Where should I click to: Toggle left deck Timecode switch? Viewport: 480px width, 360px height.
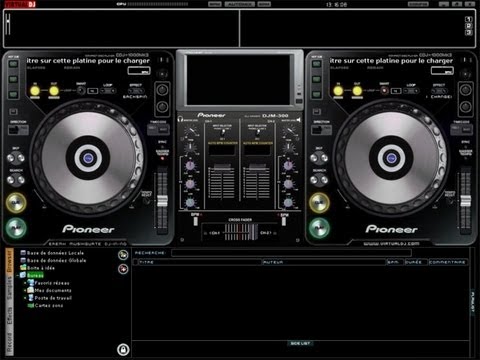[x=158, y=129]
